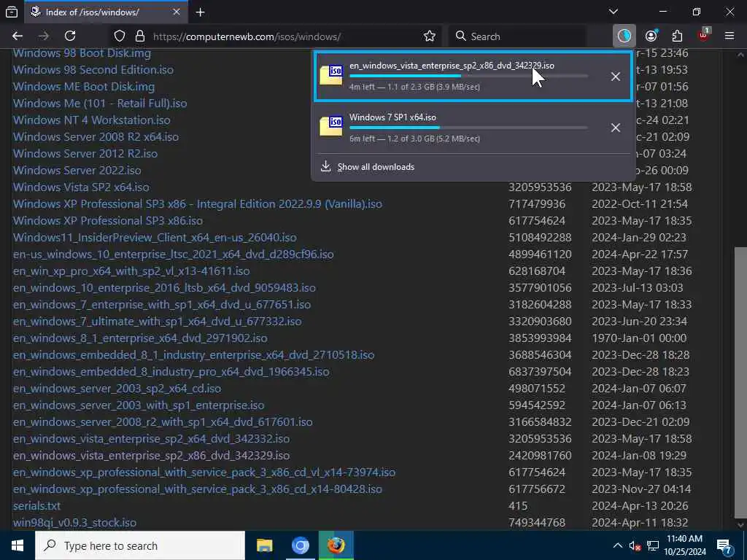Open the Firefox View icon
Screen dimensions: 747x560
pos(12,12)
